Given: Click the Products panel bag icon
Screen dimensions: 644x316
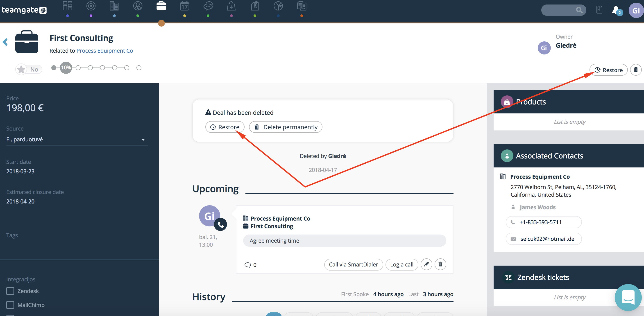Looking at the screenshot, I should (x=507, y=102).
